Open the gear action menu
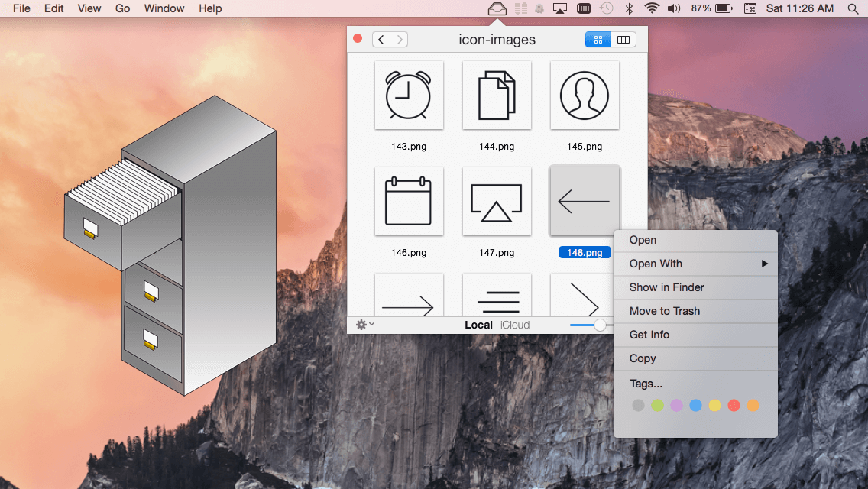This screenshot has width=868, height=489. coord(362,324)
